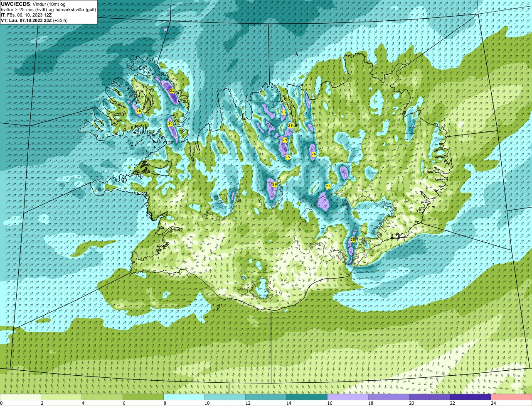Click the legend scale number 12

pyautogui.click(x=248, y=403)
